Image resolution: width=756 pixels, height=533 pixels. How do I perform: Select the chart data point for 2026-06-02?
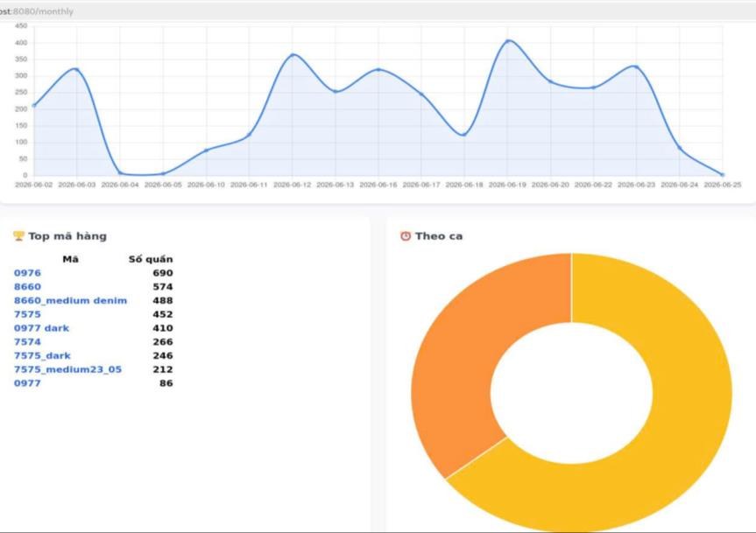(x=34, y=105)
